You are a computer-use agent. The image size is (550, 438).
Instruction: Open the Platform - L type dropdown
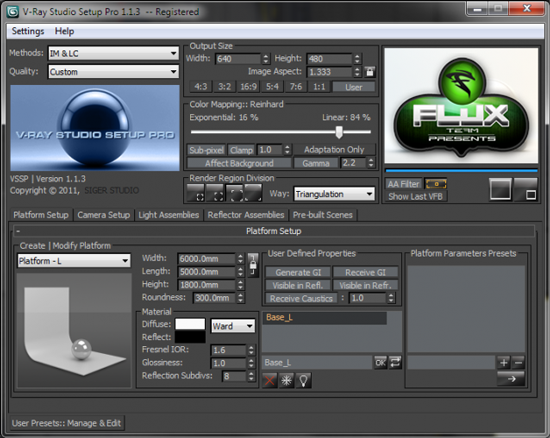[74, 261]
